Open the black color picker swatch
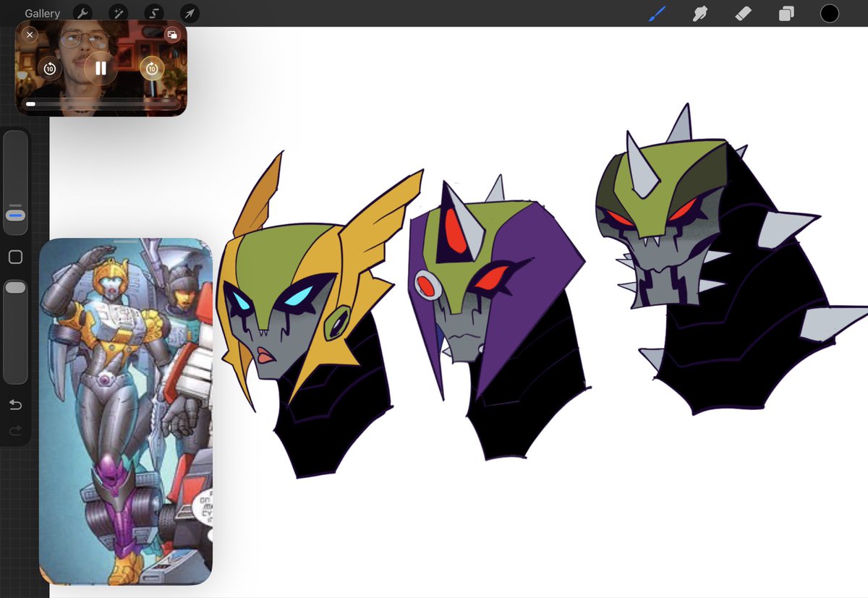 point(830,14)
